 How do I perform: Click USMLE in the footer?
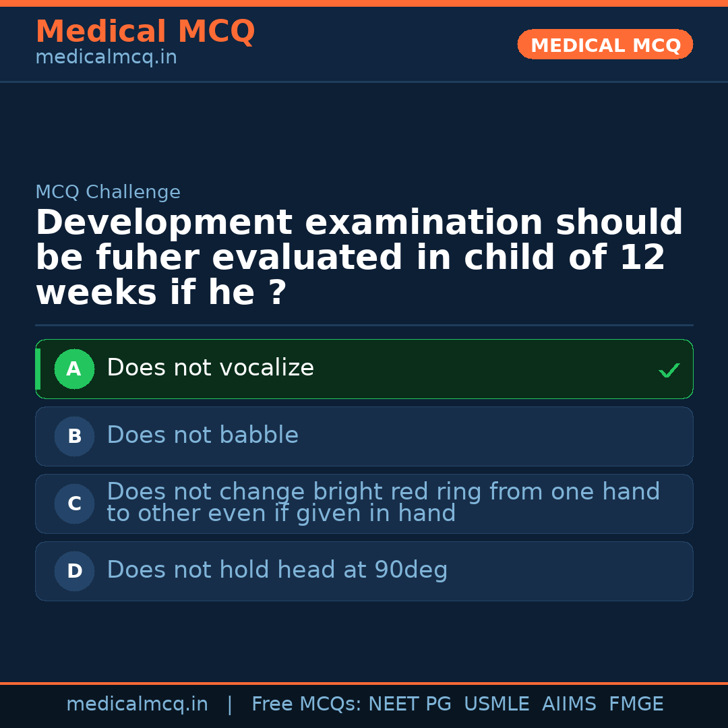(496, 704)
